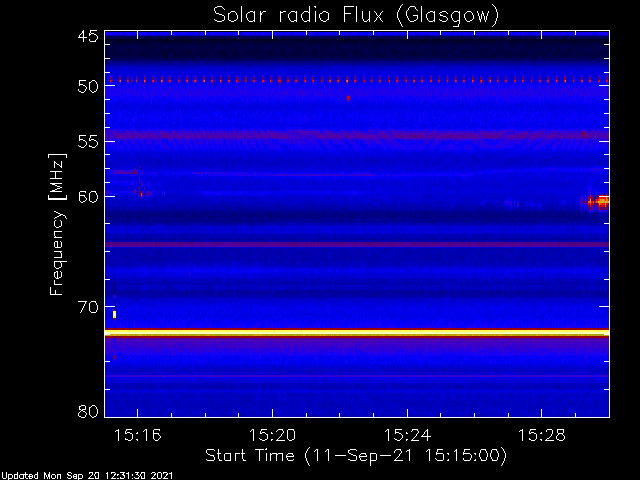640x480 pixels.
Task: Click the frequency tick label "60"
Action: 88,197
